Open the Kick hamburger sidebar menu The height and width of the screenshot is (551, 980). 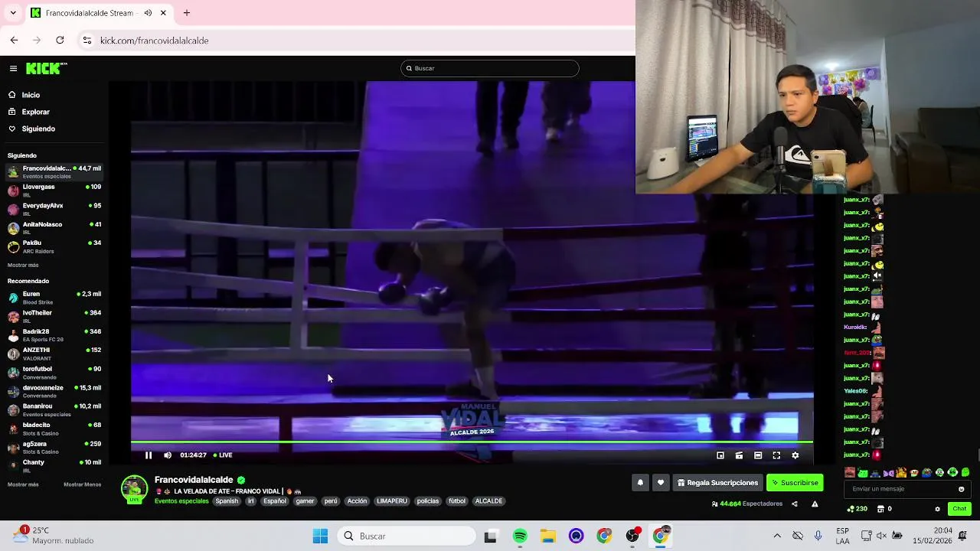(x=13, y=68)
